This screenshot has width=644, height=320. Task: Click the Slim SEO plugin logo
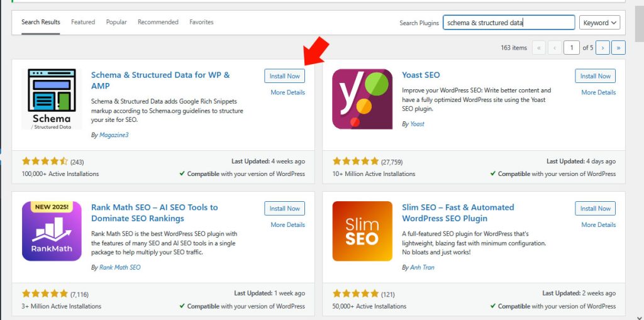point(362,231)
